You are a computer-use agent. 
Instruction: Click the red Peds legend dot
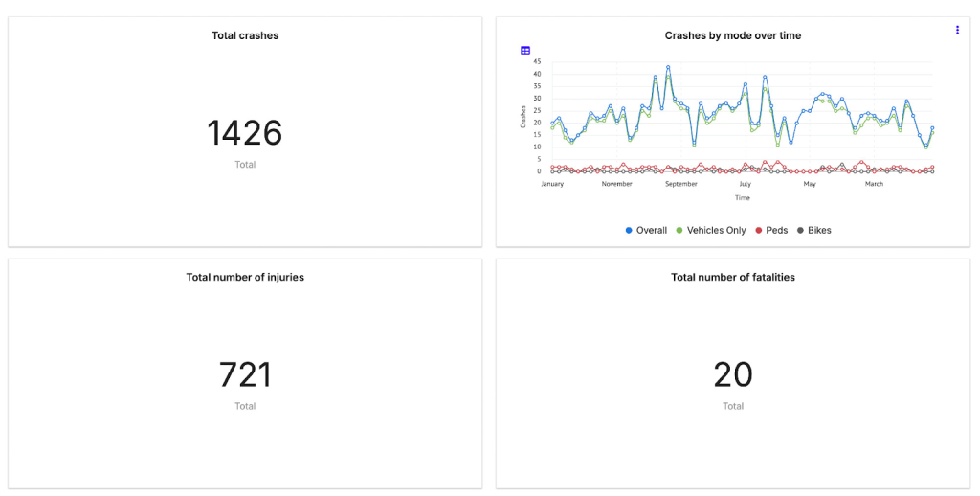click(759, 230)
